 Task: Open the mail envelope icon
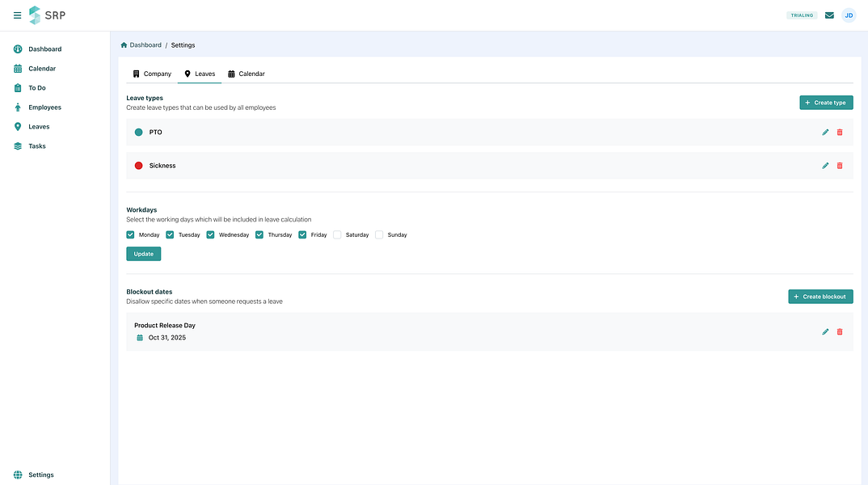(829, 15)
